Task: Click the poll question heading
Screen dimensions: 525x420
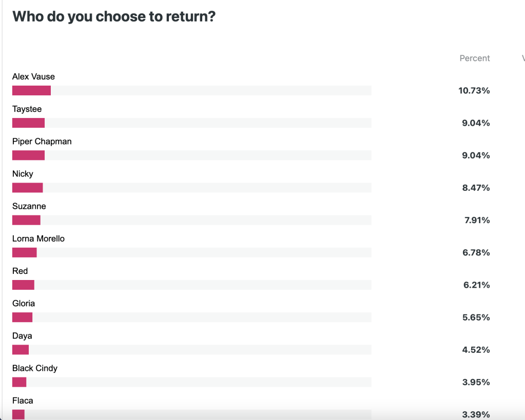Action: 114,16
